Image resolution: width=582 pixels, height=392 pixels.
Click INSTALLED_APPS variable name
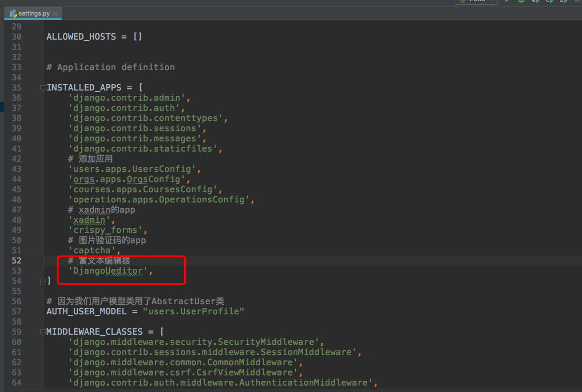(x=84, y=88)
